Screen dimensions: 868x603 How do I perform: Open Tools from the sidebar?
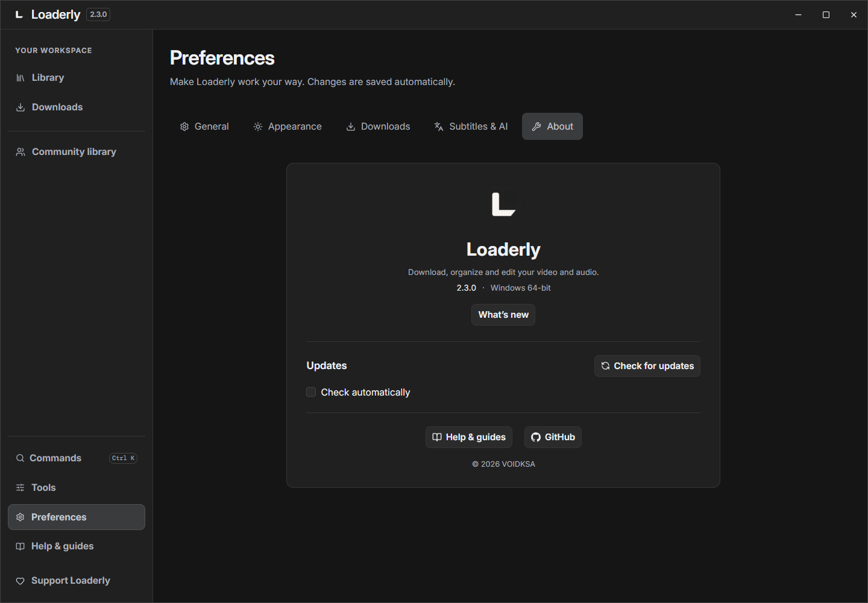(77, 488)
